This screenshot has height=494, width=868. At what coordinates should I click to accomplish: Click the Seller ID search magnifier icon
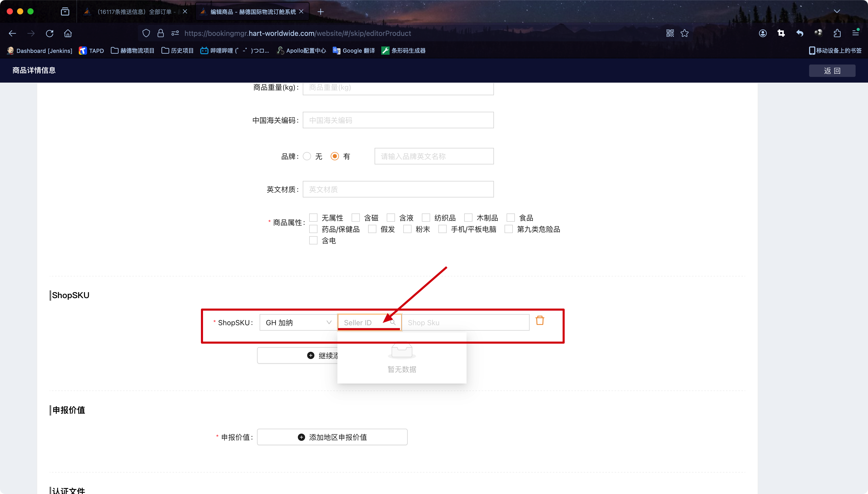coord(393,322)
